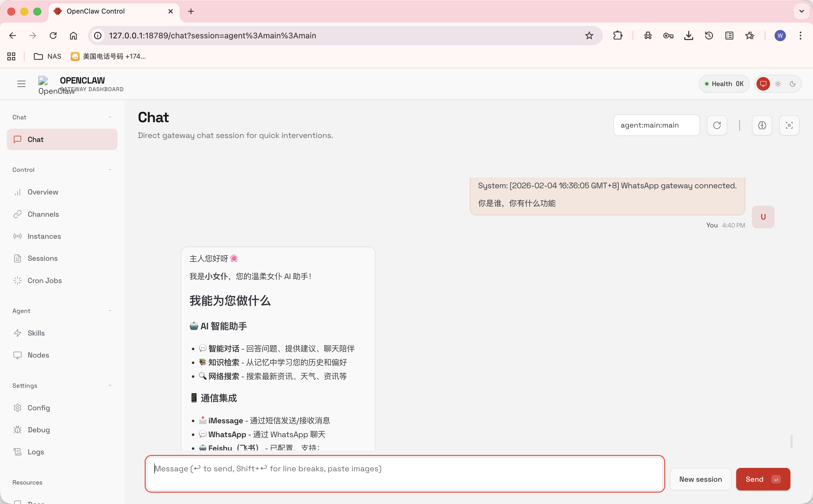Click in the Message input field
This screenshot has width=813, height=504.
click(404, 474)
